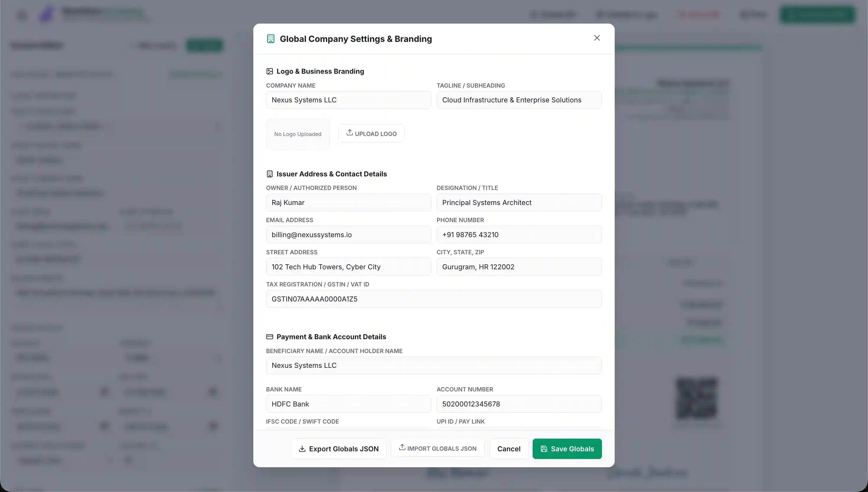Edit the Designation / Title field
The height and width of the screenshot is (492, 868).
tap(519, 202)
